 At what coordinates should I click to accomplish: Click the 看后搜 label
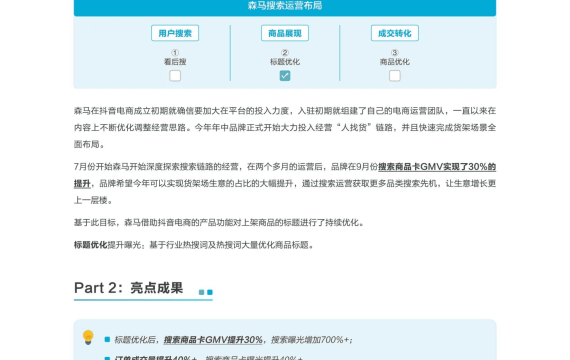coord(175,62)
